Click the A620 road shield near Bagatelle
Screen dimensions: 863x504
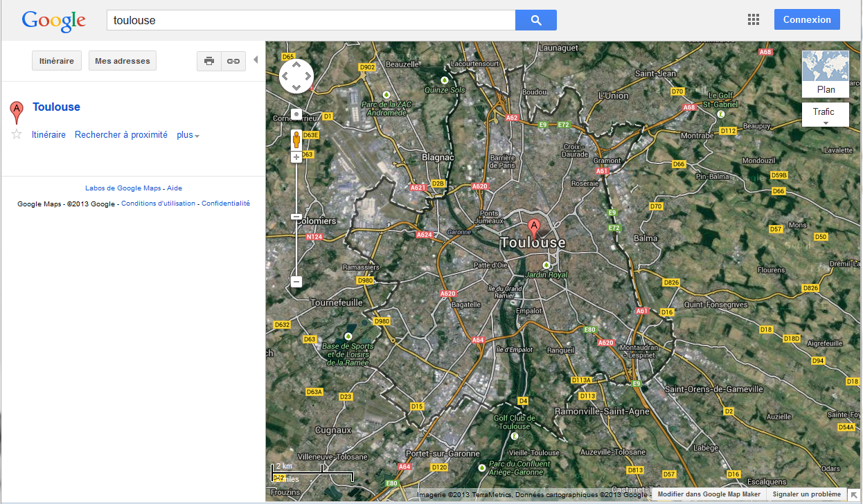pos(448,294)
